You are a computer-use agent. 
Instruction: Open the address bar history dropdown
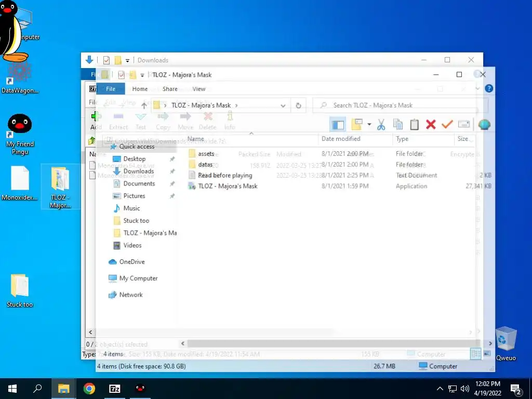point(283,105)
